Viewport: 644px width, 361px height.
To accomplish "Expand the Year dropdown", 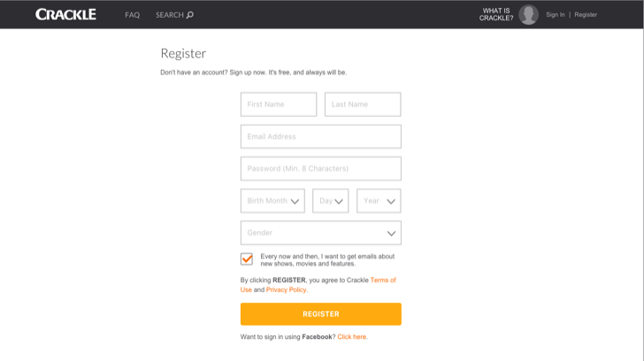I will coord(379,201).
